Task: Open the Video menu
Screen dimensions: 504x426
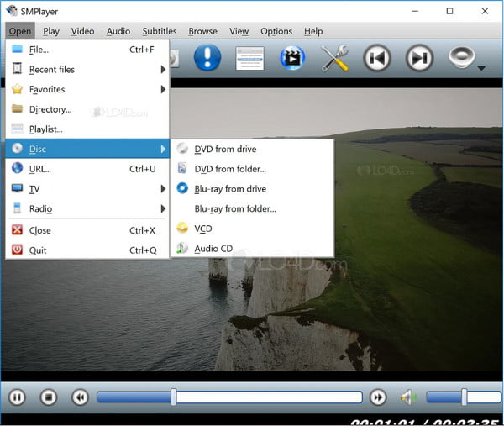Action: [x=82, y=31]
